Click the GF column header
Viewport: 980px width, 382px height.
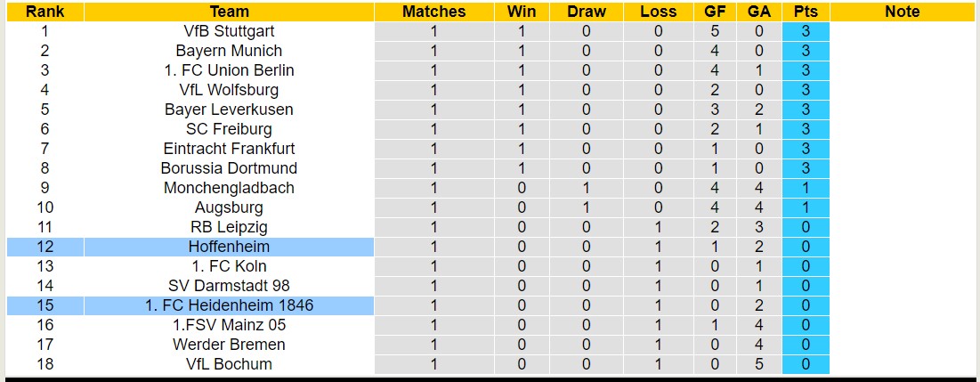click(x=714, y=12)
